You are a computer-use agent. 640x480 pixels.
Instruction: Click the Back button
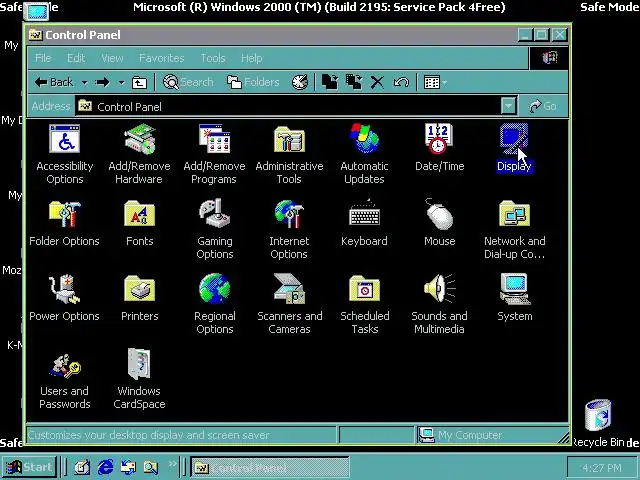(x=54, y=82)
